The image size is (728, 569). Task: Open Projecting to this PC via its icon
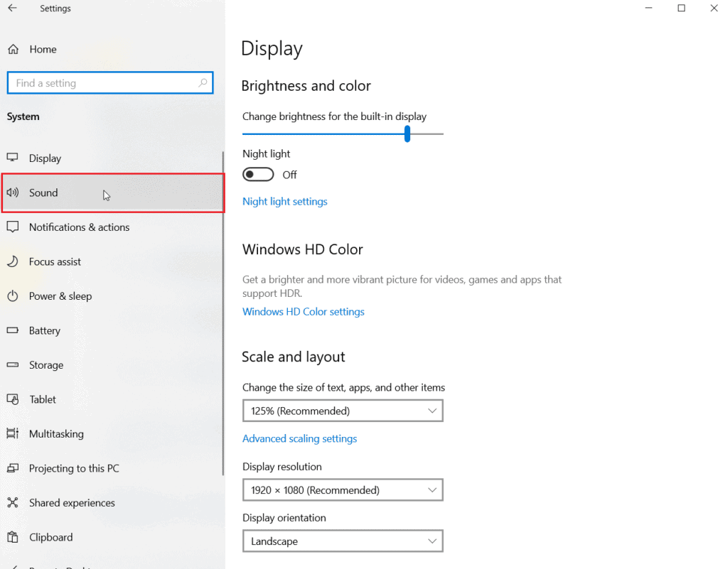(x=13, y=468)
